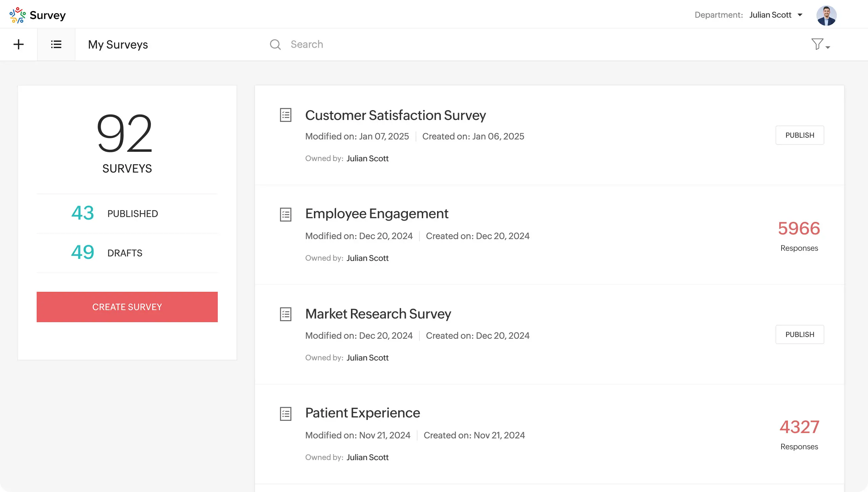Open the My Surveys section
Viewport: 868px width, 492px height.
(x=118, y=44)
